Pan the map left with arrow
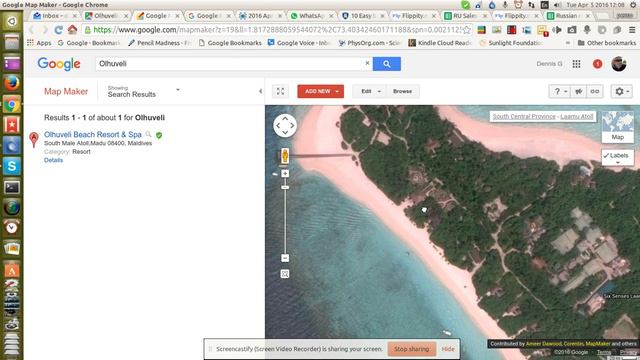The width and height of the screenshot is (640, 360). coord(278,125)
